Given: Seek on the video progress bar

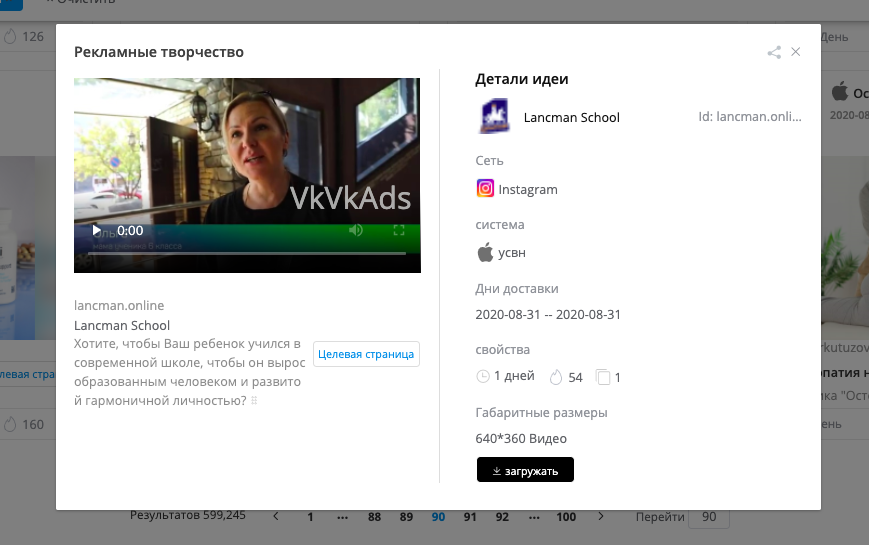Looking at the screenshot, I should tap(247, 253).
